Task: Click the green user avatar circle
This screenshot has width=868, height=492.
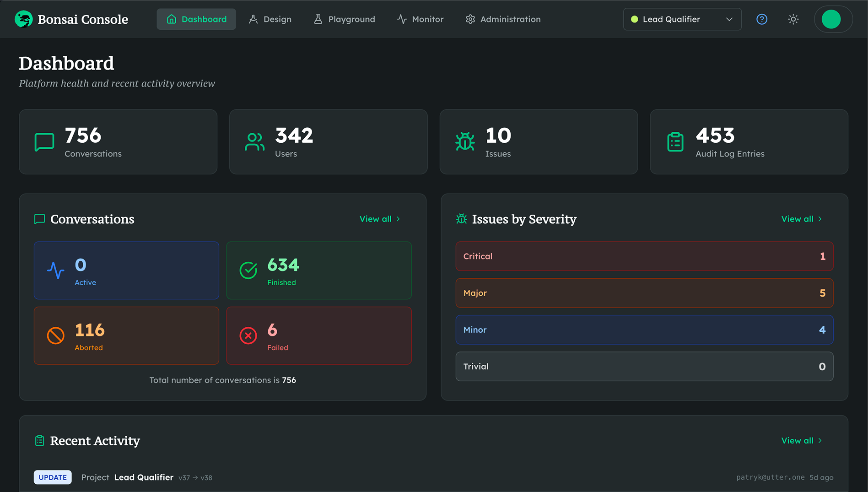Action: [x=833, y=19]
